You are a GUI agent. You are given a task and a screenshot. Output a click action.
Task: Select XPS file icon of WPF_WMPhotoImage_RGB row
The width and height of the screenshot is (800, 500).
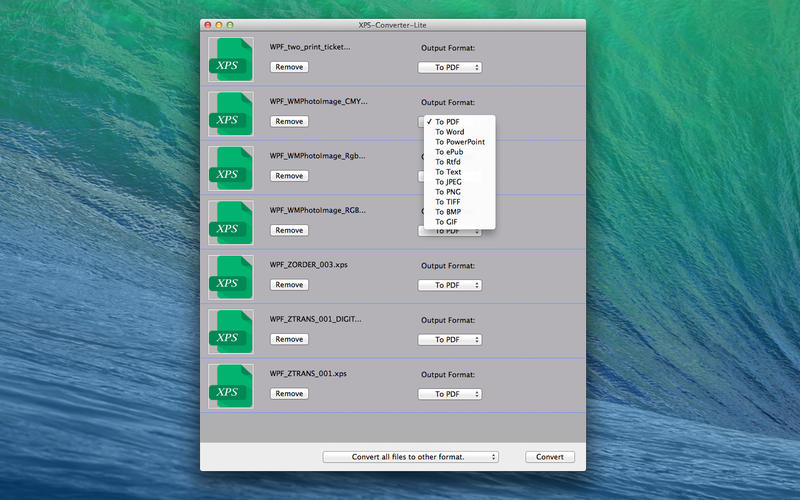coord(230,222)
